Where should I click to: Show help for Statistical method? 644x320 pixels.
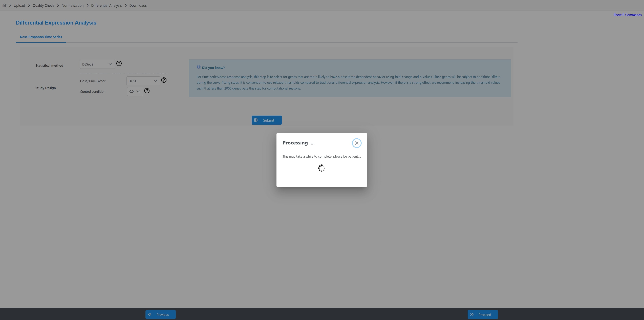click(119, 63)
